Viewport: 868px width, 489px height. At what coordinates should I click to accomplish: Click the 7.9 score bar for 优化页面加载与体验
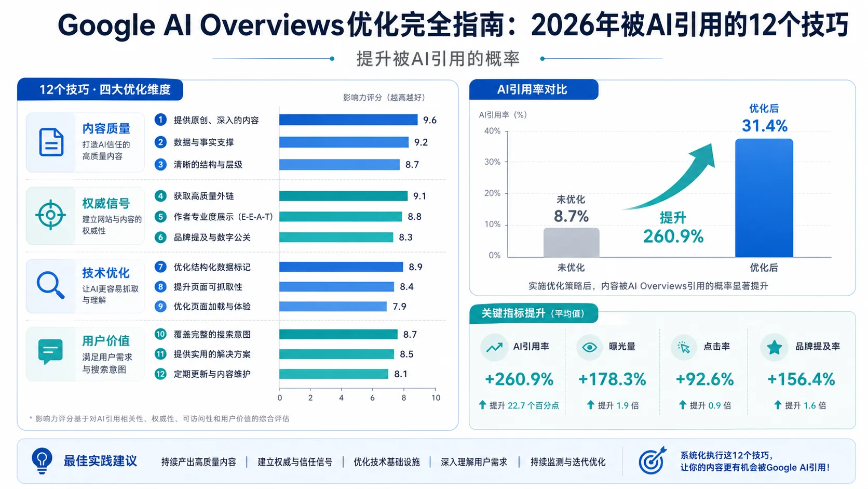[333, 307]
